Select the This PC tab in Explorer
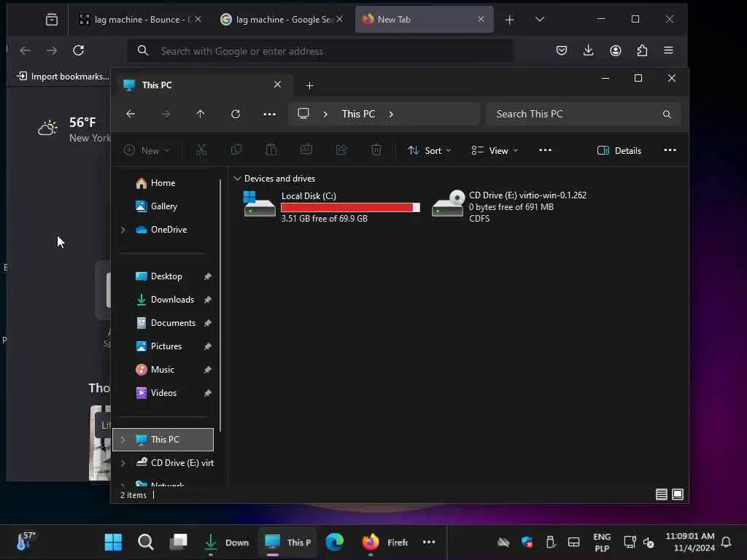The height and width of the screenshot is (560, 747). [x=203, y=85]
